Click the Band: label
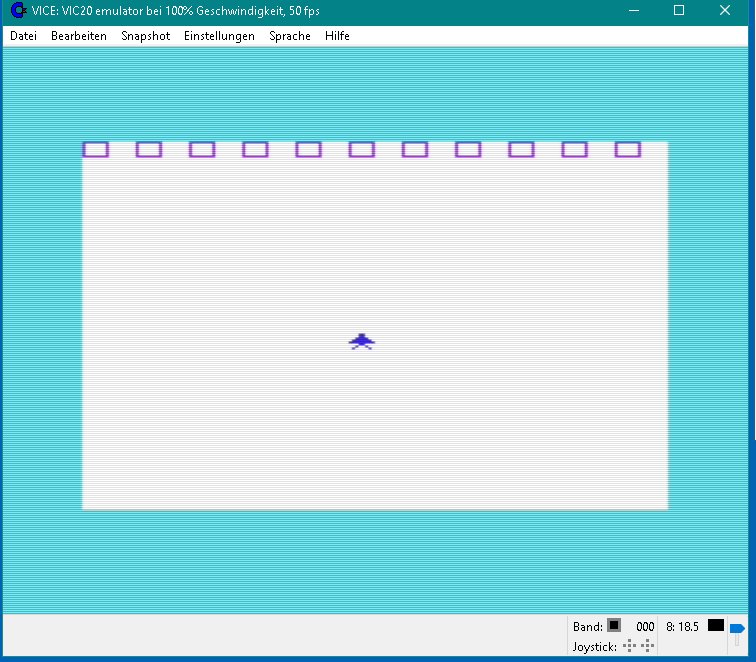The width and height of the screenshot is (756, 662). (588, 627)
